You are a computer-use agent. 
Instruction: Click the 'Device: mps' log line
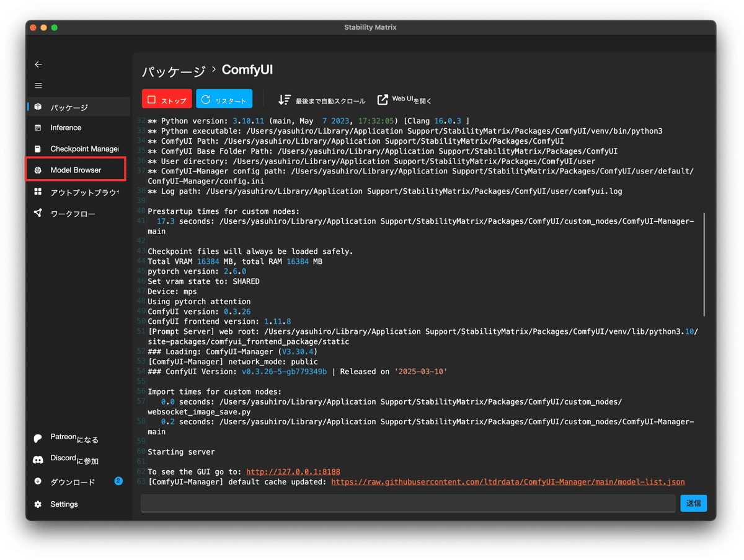click(172, 291)
